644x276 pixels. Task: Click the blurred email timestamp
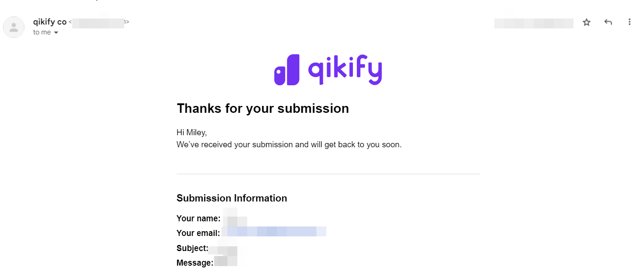[x=534, y=23]
